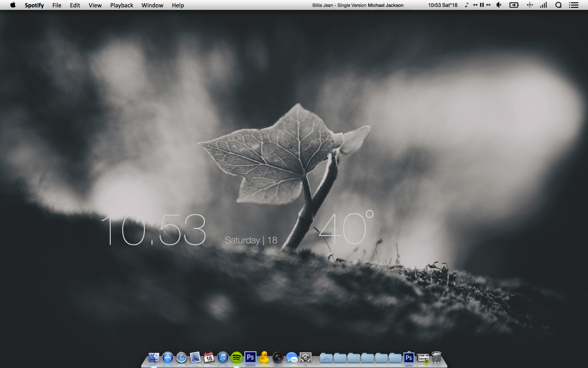588x368 pixels.
Task: Open the signal strength bars menu
Action: tap(543, 5)
